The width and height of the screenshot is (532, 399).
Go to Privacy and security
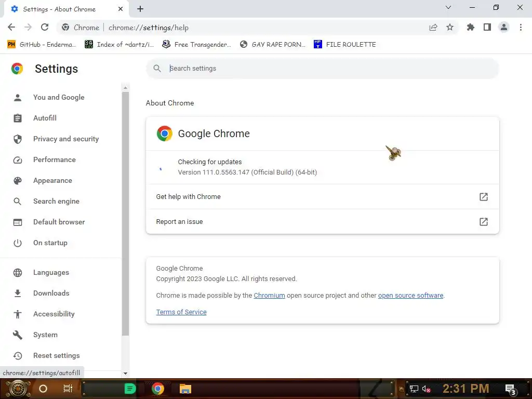pyautogui.click(x=66, y=139)
